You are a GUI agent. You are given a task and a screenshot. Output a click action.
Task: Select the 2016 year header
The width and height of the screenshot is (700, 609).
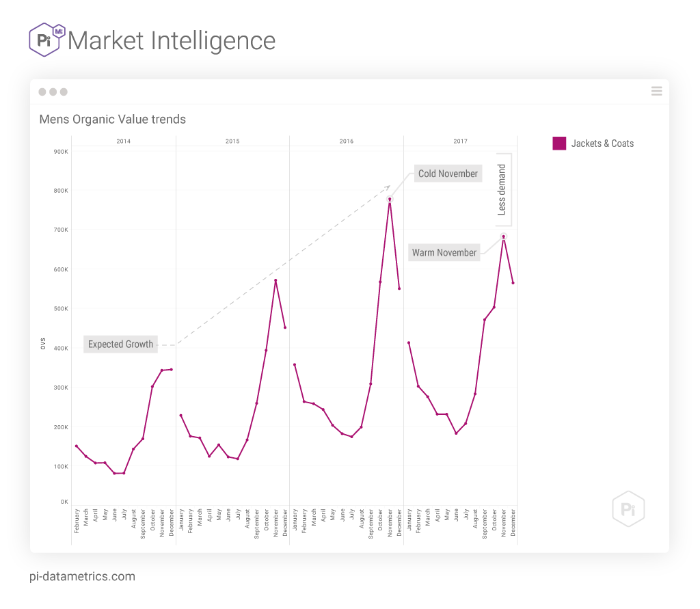pos(347,141)
